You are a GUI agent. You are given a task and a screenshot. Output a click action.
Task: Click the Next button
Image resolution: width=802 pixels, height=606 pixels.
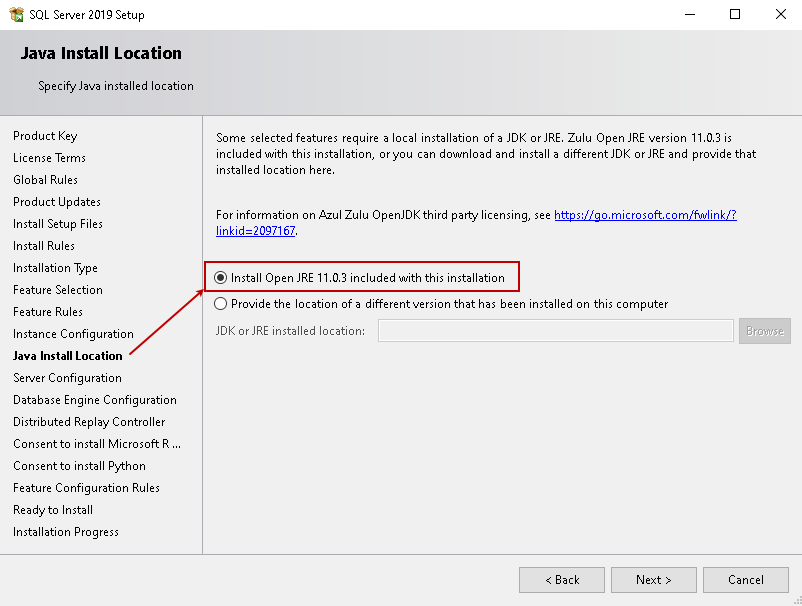coord(654,580)
